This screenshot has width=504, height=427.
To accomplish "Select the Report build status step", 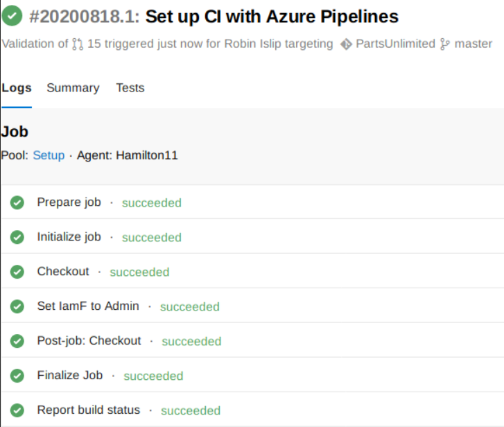I will click(88, 410).
